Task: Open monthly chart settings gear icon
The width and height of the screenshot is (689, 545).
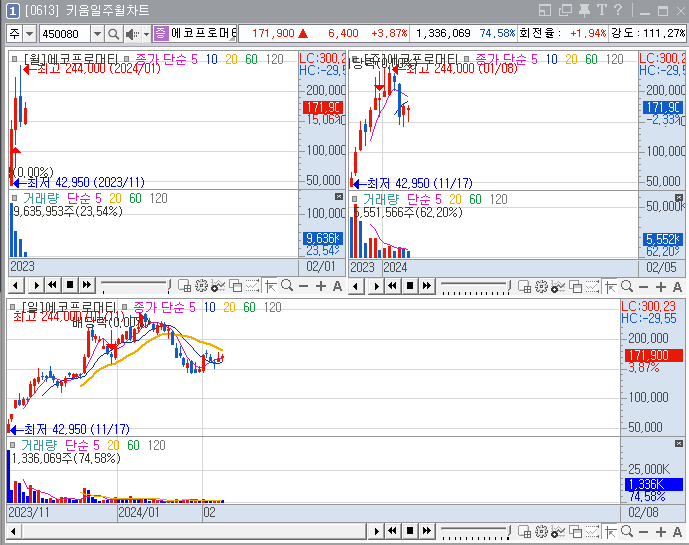Action: point(201,286)
